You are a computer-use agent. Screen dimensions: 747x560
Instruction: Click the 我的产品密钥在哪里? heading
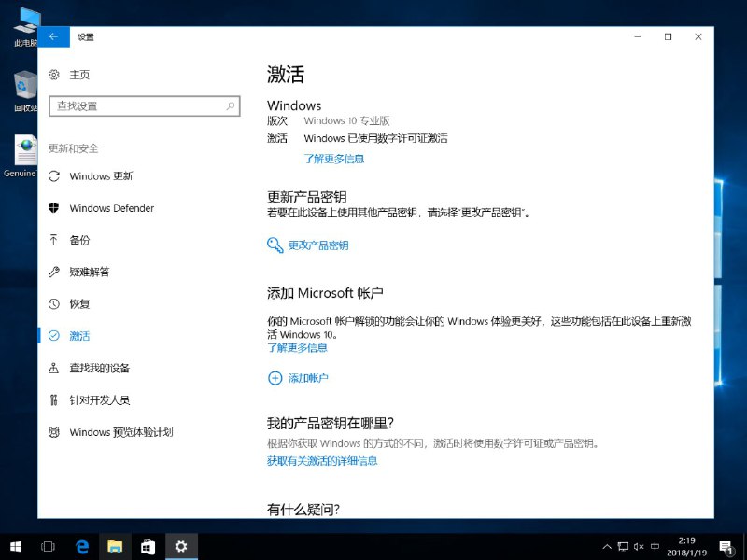coord(331,423)
